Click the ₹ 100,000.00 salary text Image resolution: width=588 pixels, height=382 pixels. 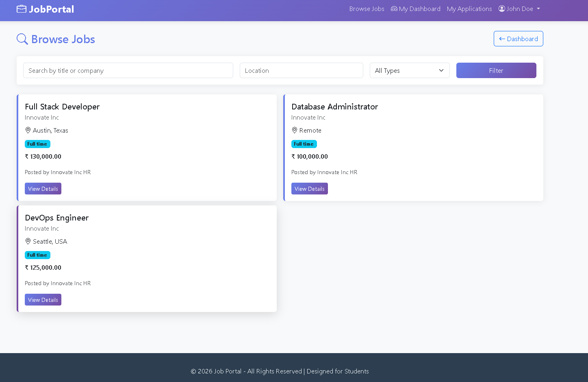[310, 157]
